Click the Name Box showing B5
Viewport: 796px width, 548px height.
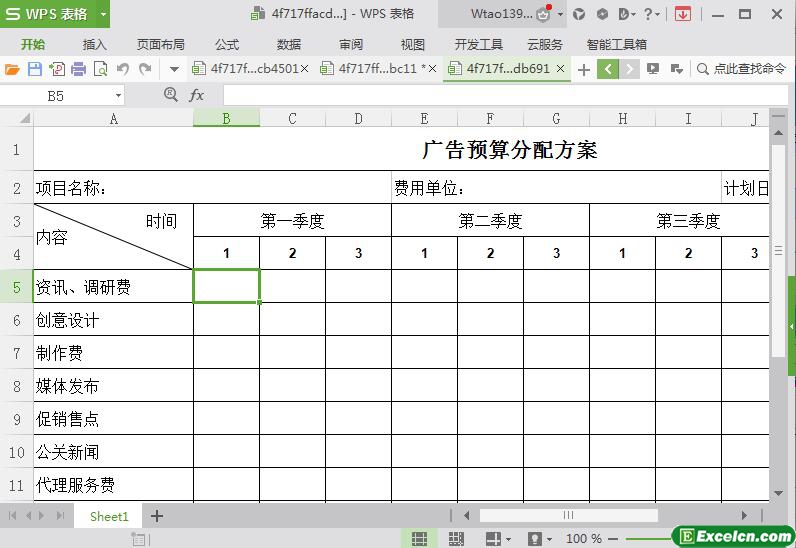(56, 96)
